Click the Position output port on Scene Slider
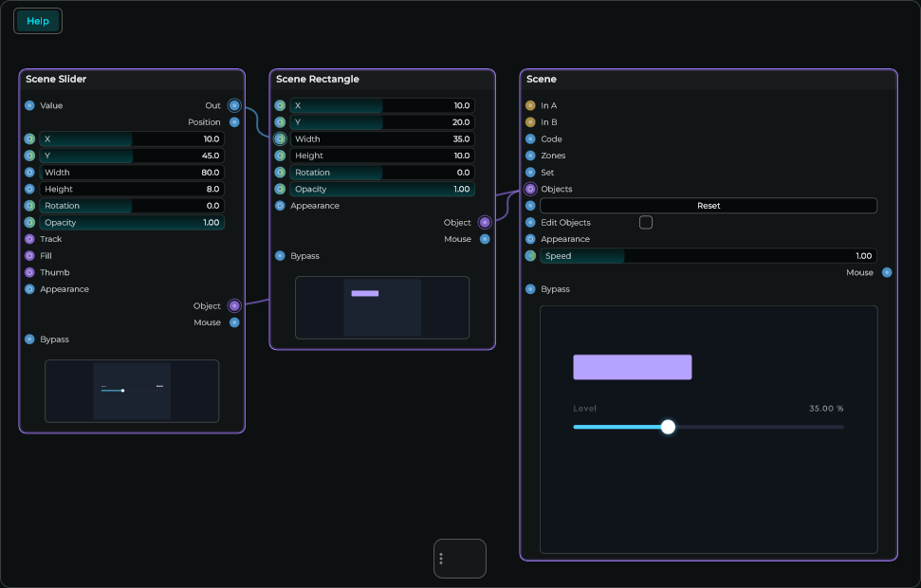 [x=234, y=122]
